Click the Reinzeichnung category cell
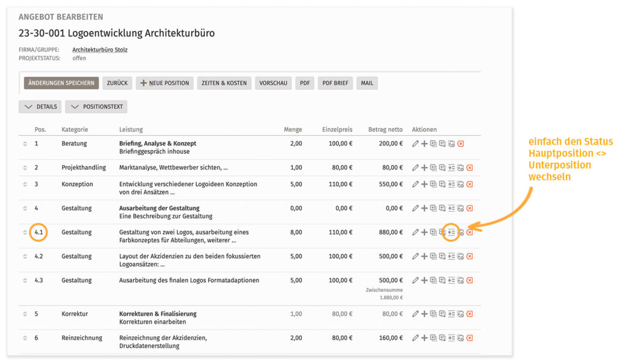627x364 pixels. (81, 338)
